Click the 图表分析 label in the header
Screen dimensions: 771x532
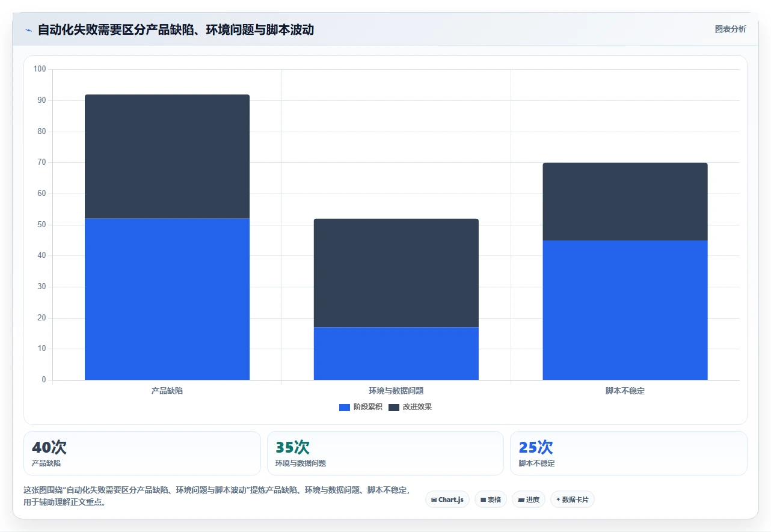730,29
